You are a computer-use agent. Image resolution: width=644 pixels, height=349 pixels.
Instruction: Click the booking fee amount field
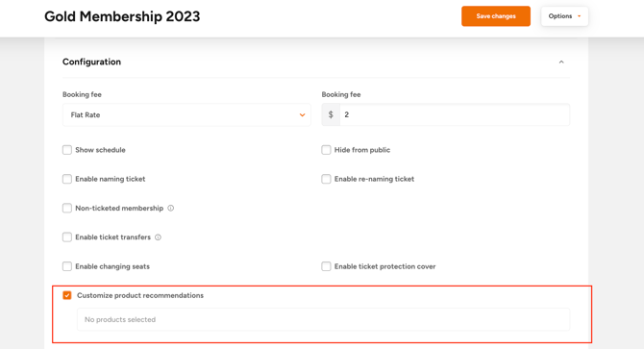coord(455,115)
